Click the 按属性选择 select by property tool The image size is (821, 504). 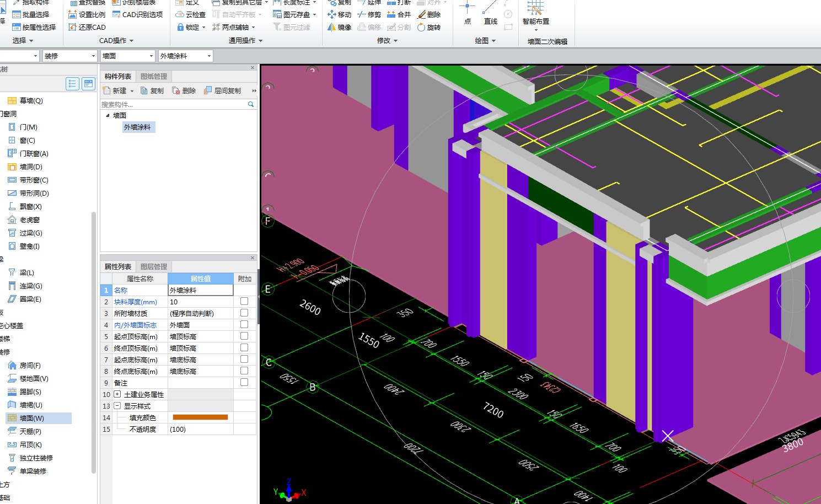coord(34,27)
